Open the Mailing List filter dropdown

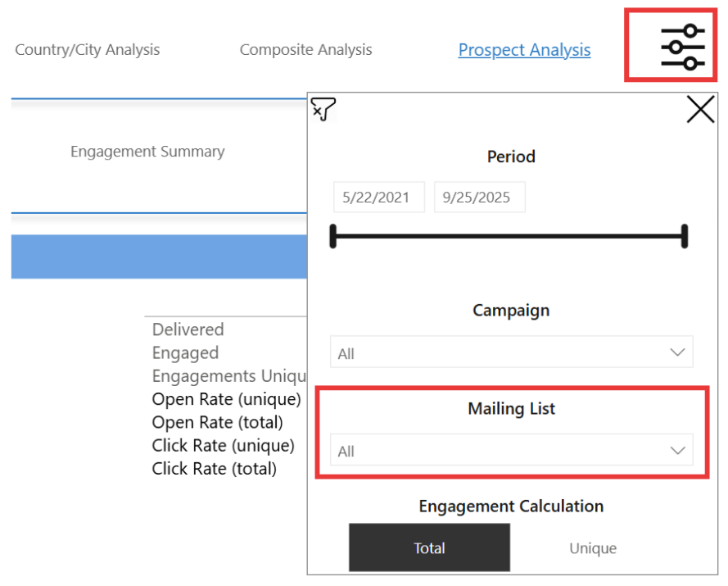pyautogui.click(x=511, y=450)
